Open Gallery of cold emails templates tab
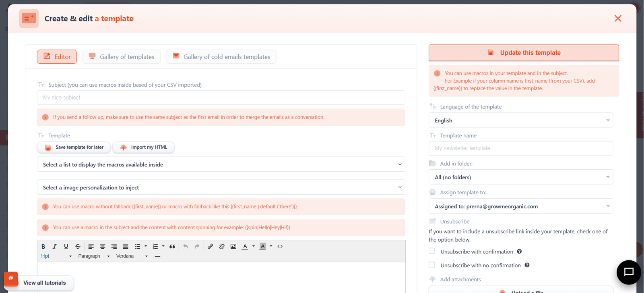The height and width of the screenshot is (293, 644). (x=221, y=57)
